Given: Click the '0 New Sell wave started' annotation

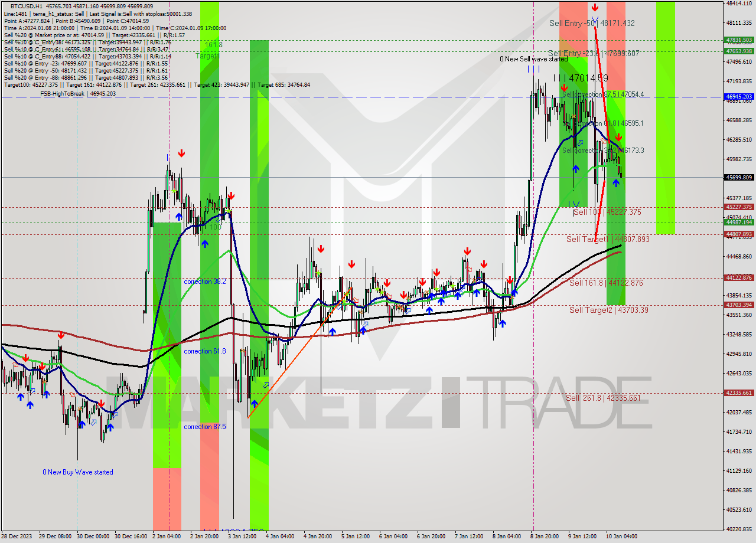Looking at the screenshot, I should pyautogui.click(x=533, y=59).
